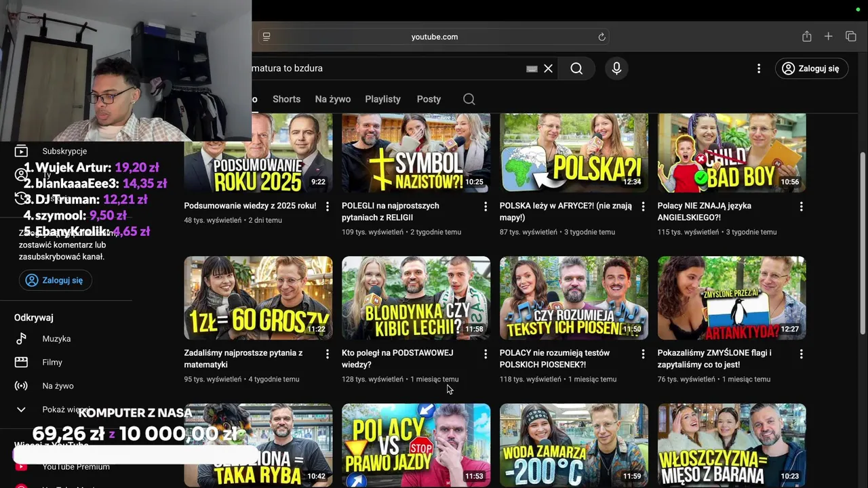
Task: Open video title Podsumowanie wiedzy z 2025 roku!
Action: [250, 206]
